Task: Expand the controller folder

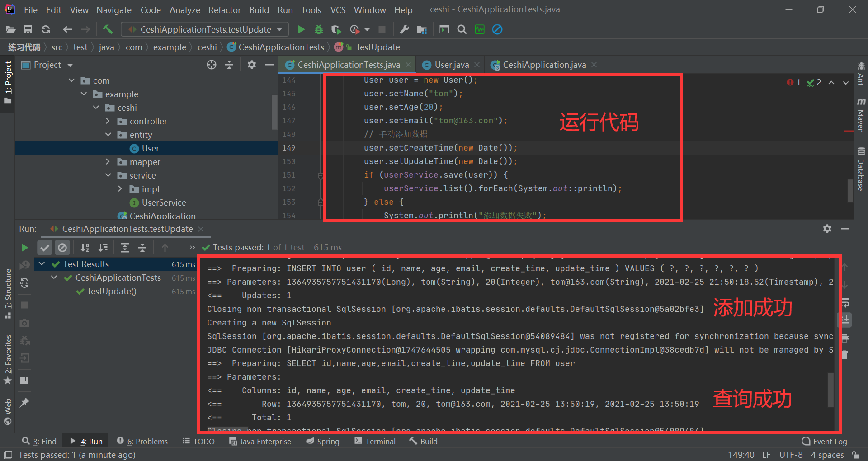Action: click(x=108, y=121)
